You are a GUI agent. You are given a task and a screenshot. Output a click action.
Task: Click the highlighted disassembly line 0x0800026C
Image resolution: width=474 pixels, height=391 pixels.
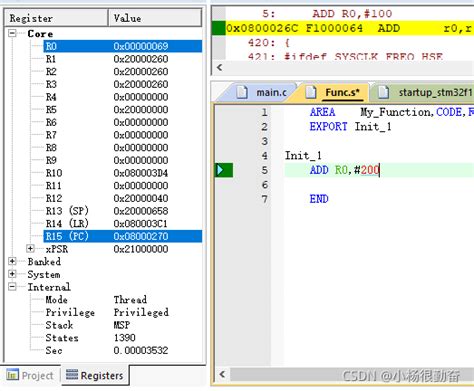pos(350,28)
